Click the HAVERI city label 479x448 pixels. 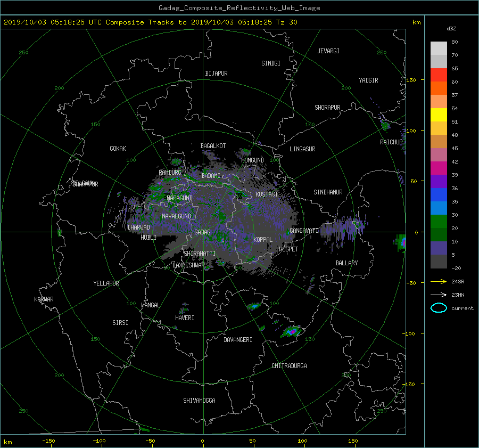click(185, 318)
